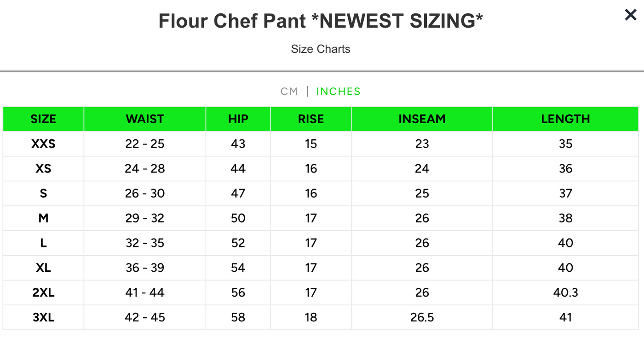Click the Flour Chef Pant title
The width and height of the screenshot is (644, 338).
(x=322, y=20)
